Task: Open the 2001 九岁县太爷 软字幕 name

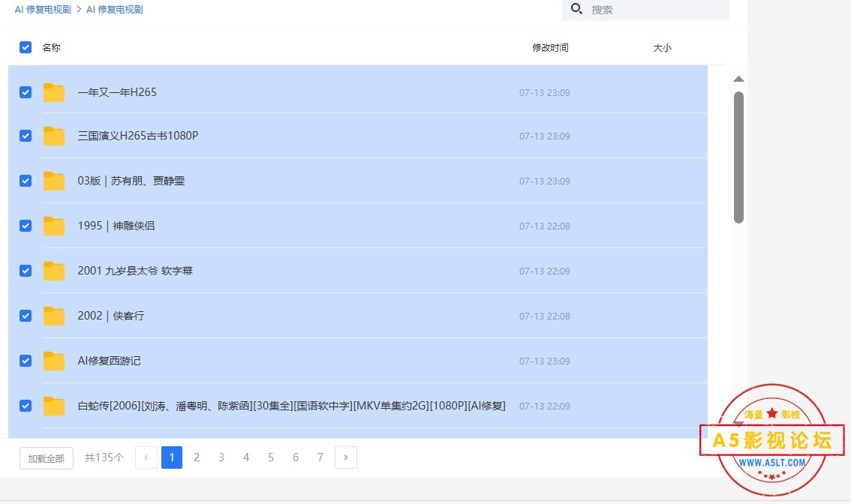Action: [135, 271]
